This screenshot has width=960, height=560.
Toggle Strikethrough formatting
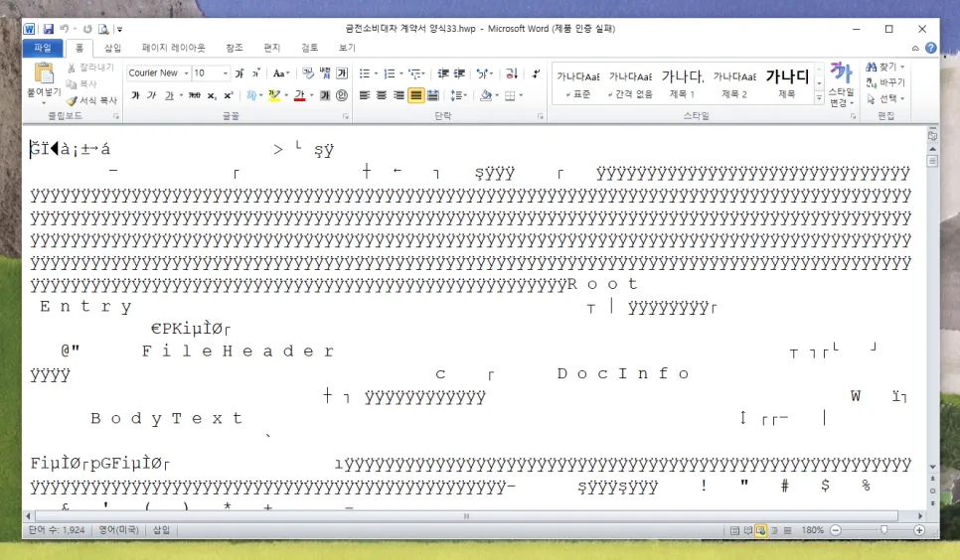195,95
